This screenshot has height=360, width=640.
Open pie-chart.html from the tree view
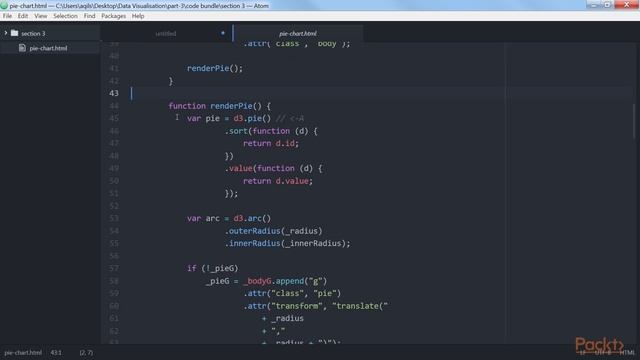[48, 48]
